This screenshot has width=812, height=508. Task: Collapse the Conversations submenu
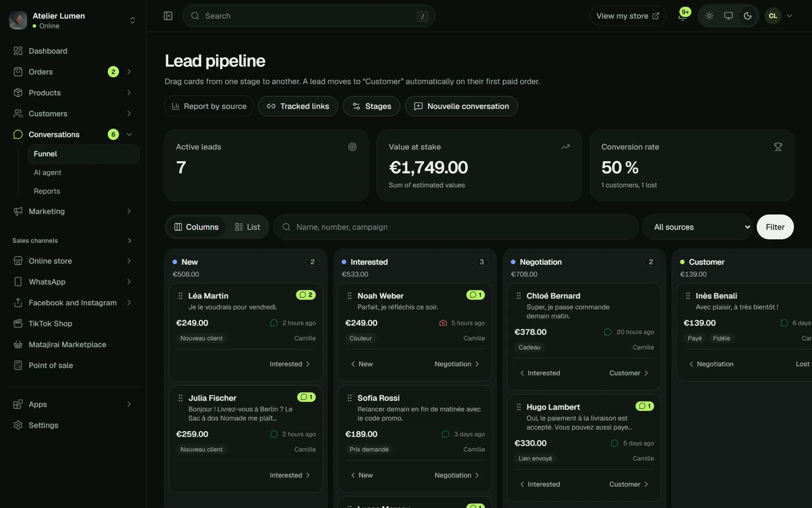point(129,134)
